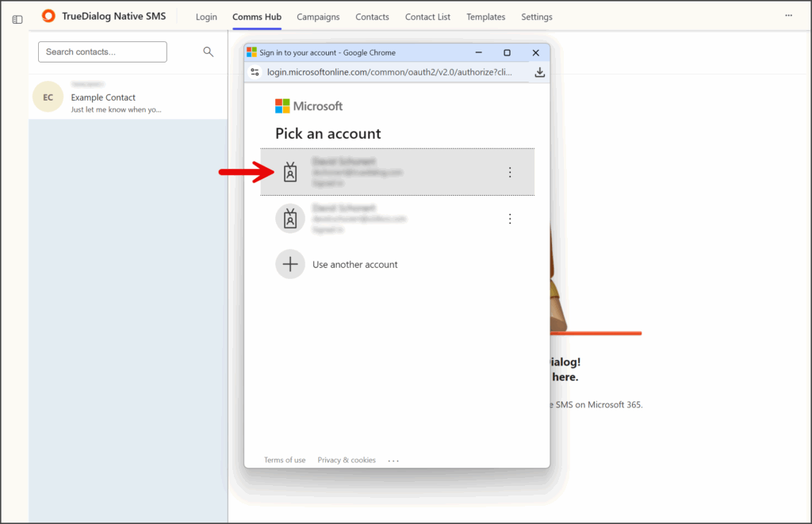Image resolution: width=812 pixels, height=524 pixels.
Task: Select the first account badge icon
Action: [290, 172]
